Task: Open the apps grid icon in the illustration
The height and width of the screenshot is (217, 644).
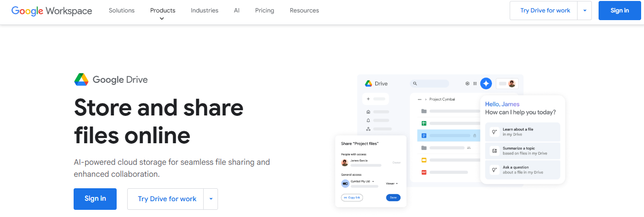Action: click(x=475, y=83)
